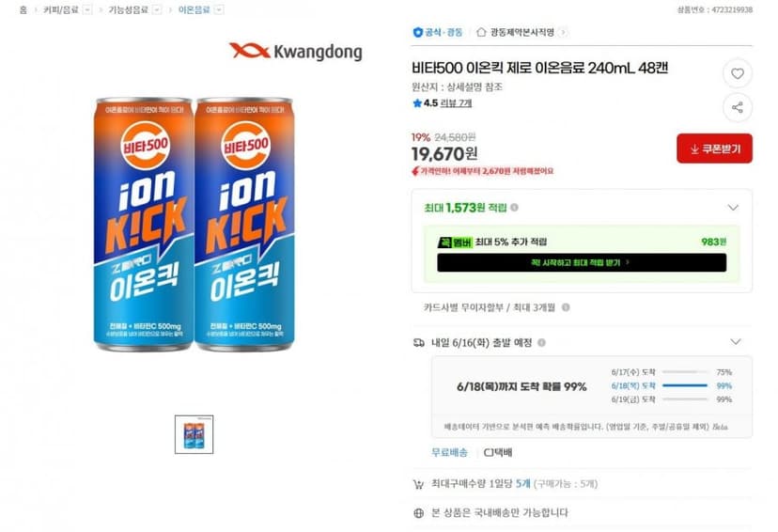Viewport: 778px width, 532px height.
Task: Click the info icon next to 출발 예정
Action: pyautogui.click(x=542, y=342)
